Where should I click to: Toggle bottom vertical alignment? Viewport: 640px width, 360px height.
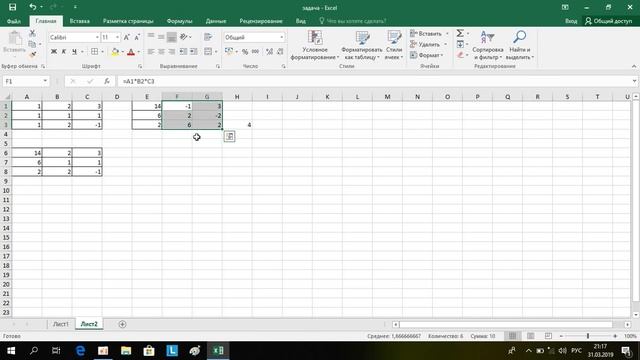171,37
